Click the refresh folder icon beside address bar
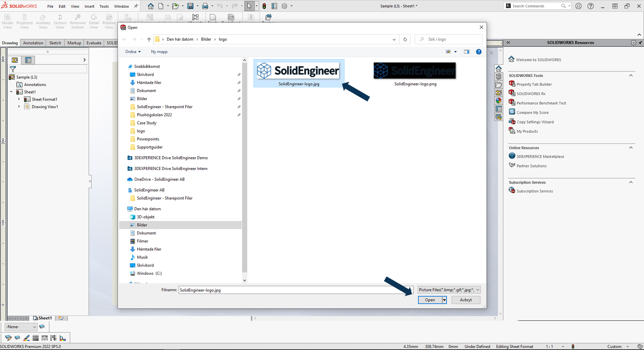Screen dimensions: 644x350 tap(405, 39)
